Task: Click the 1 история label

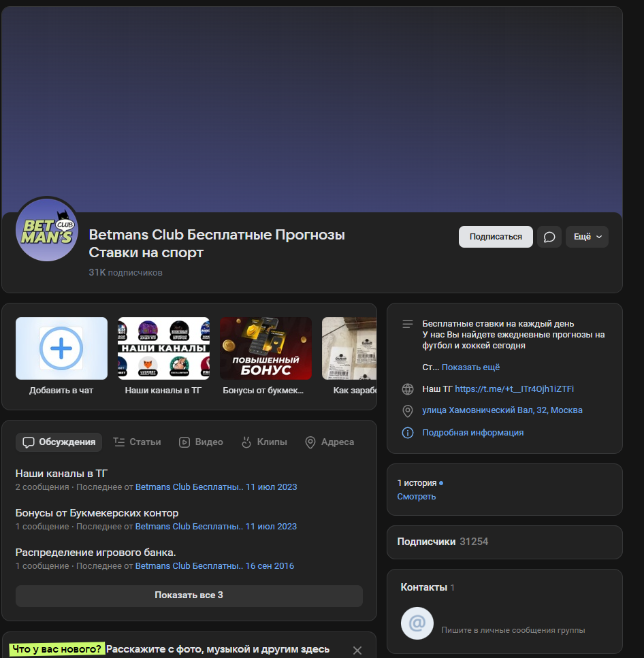Action: (417, 483)
